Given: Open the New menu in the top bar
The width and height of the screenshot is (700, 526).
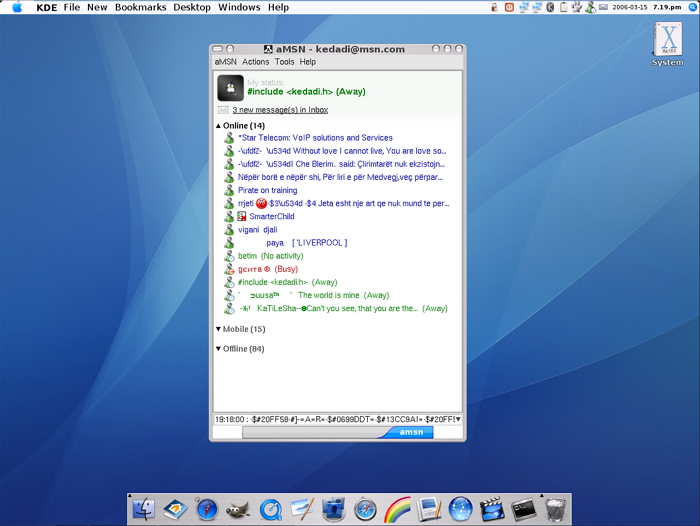Looking at the screenshot, I should tap(97, 7).
